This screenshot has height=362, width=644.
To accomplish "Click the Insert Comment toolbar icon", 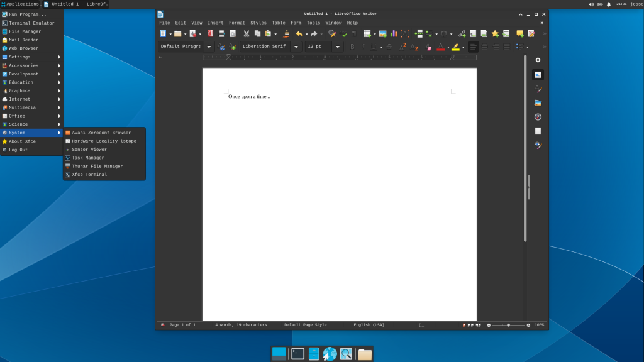I will click(519, 34).
